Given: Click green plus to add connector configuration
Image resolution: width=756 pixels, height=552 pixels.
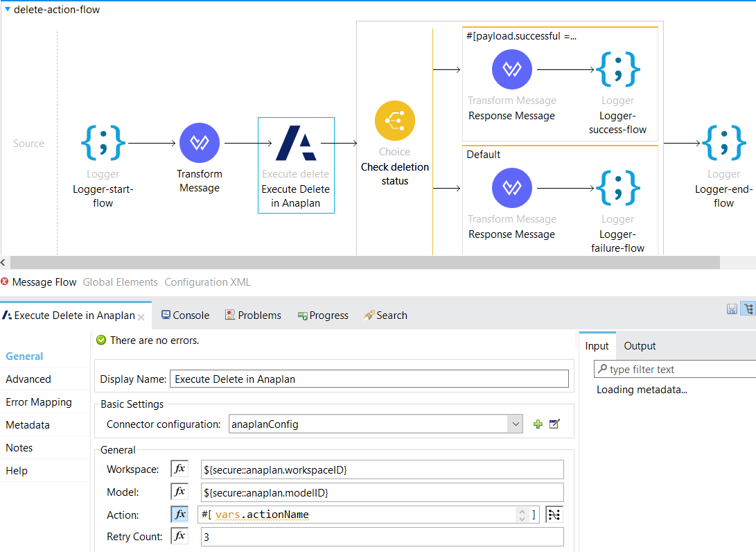Looking at the screenshot, I should [538, 424].
